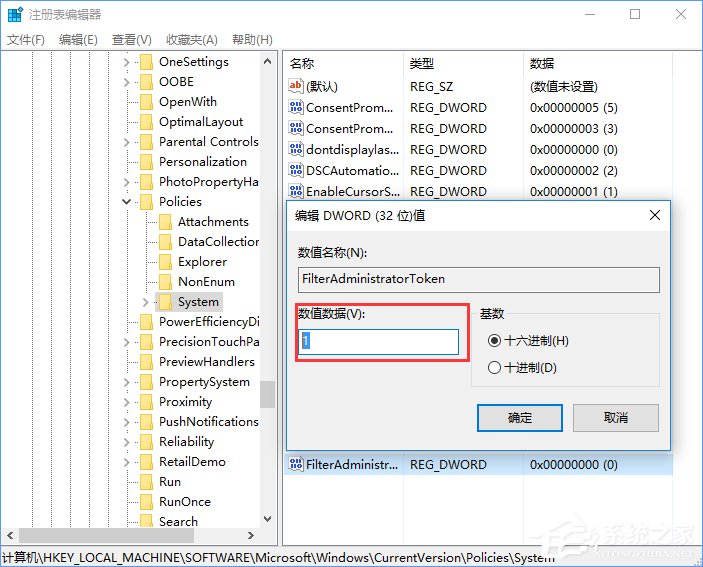Select the 十进制(D) decimal radio button
Viewport: 703px width, 567px height.
point(494,368)
